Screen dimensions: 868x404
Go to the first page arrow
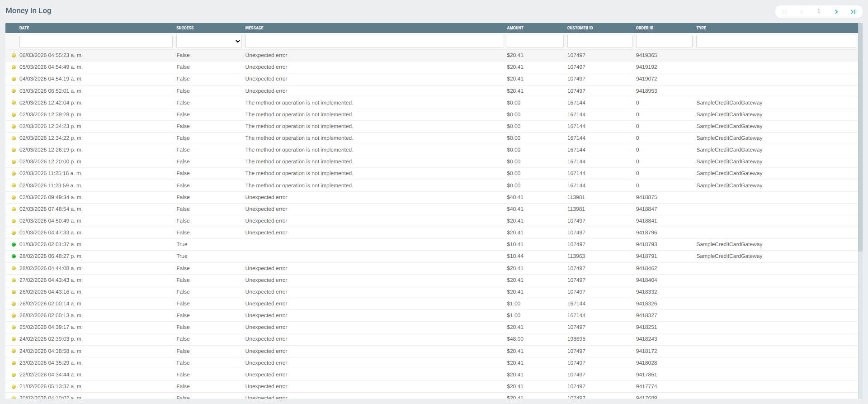(x=785, y=12)
